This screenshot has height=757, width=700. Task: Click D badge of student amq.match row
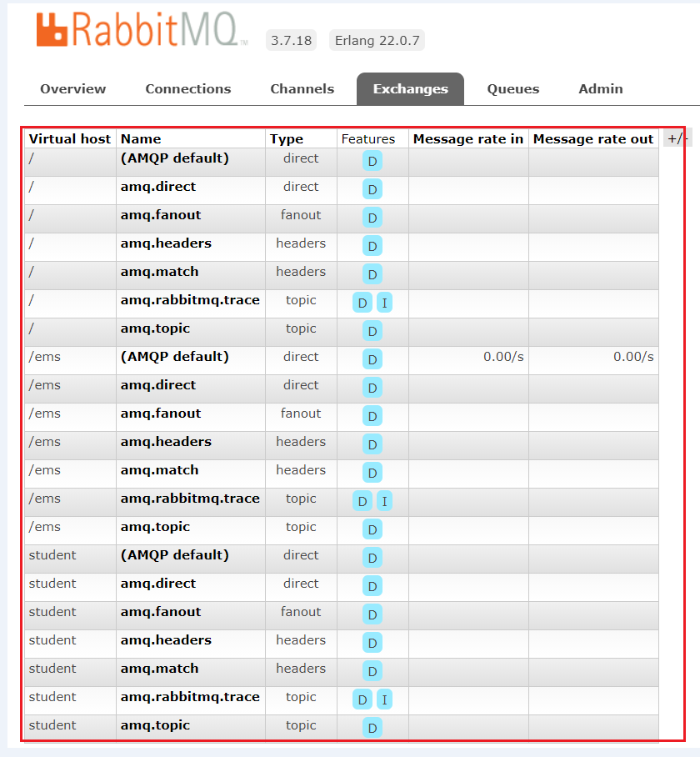tap(372, 672)
